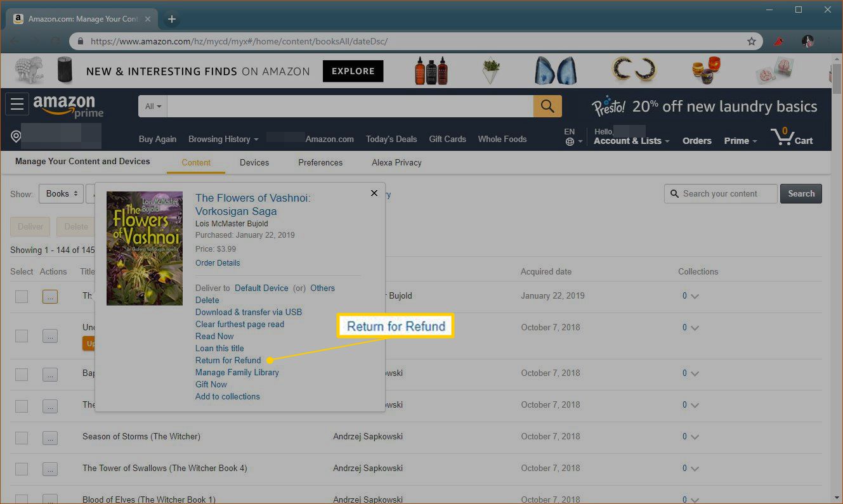Viewport: 843px width, 504px height.
Task: Expand Account & Lists dropdown
Action: (632, 141)
